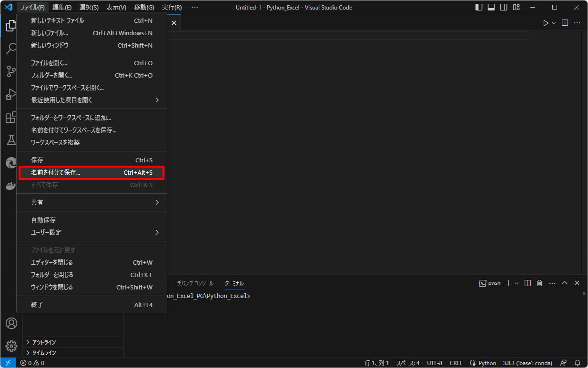Split the terminal pane

[527, 283]
